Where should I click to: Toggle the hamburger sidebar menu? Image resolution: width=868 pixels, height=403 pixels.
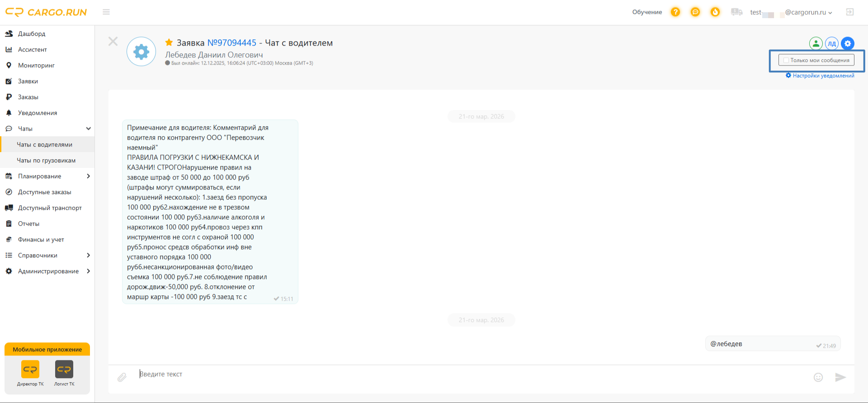106,12
